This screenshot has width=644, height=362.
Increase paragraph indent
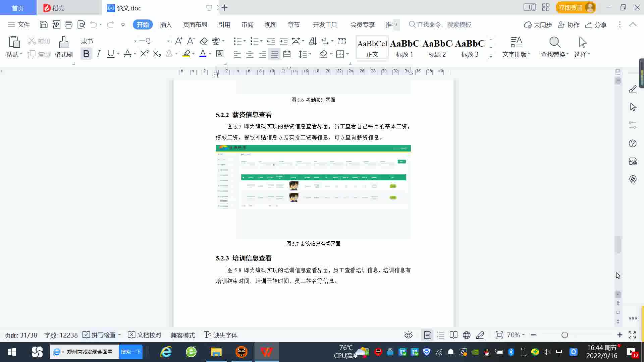coord(283,41)
